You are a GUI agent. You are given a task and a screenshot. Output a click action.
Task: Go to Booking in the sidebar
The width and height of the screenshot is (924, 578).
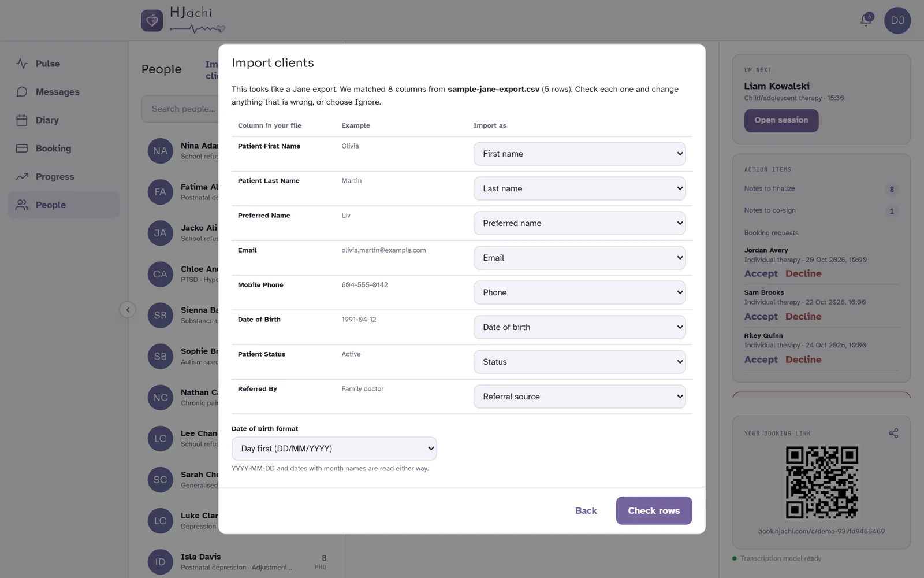[64, 149]
